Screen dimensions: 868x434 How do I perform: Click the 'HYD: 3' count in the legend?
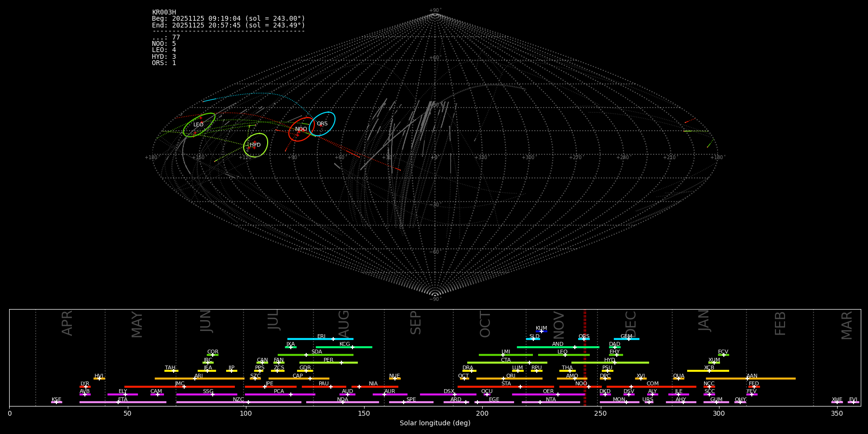(x=164, y=56)
